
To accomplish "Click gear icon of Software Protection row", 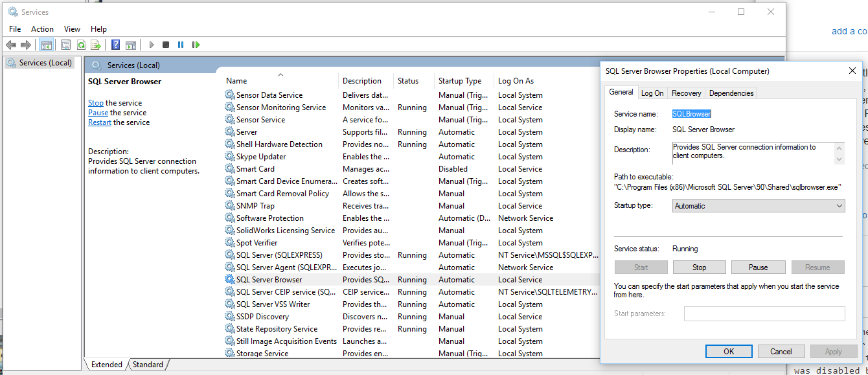I will point(230,218).
